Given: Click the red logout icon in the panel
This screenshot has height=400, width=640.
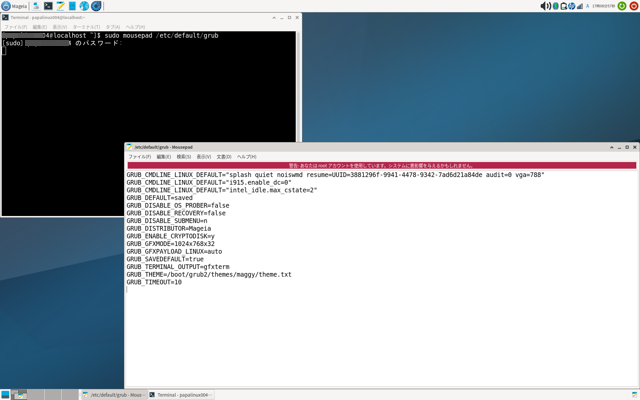Looking at the screenshot, I should [x=633, y=6].
